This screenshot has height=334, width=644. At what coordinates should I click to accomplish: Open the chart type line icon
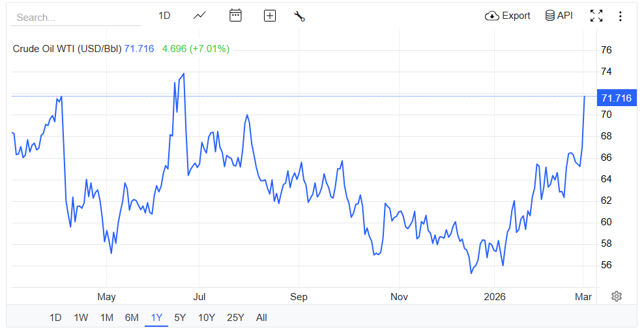click(x=199, y=16)
